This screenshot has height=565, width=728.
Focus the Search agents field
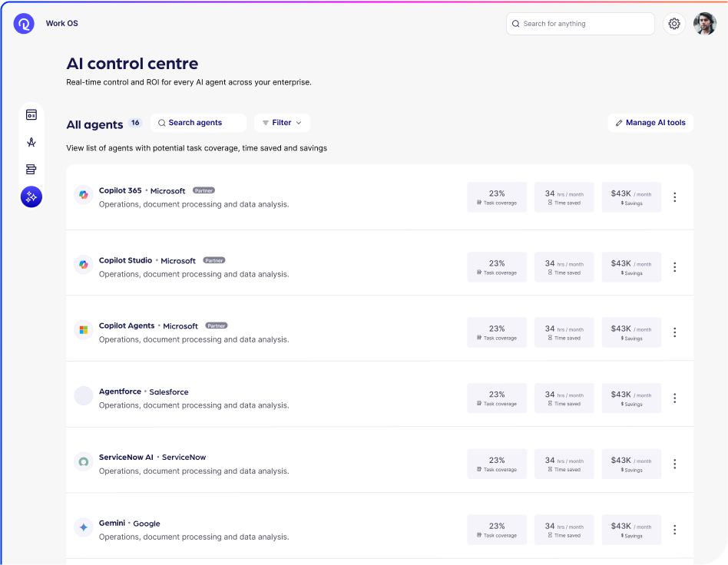coord(199,123)
